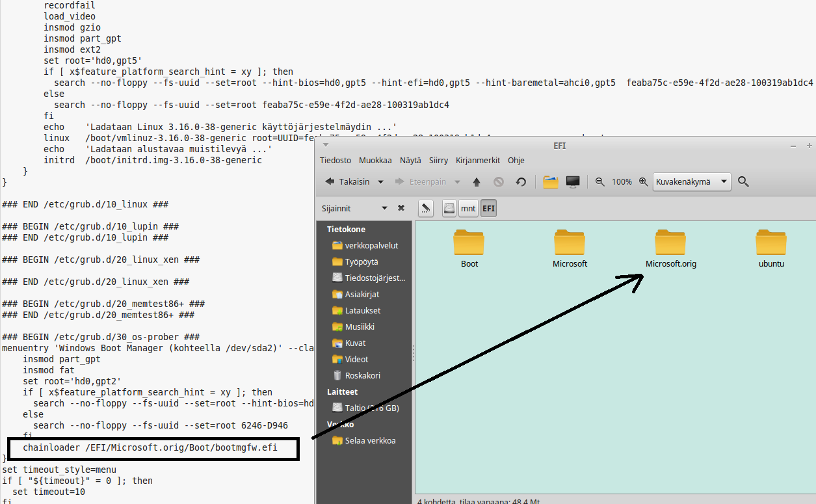Open the Tiedosto menu

point(336,160)
